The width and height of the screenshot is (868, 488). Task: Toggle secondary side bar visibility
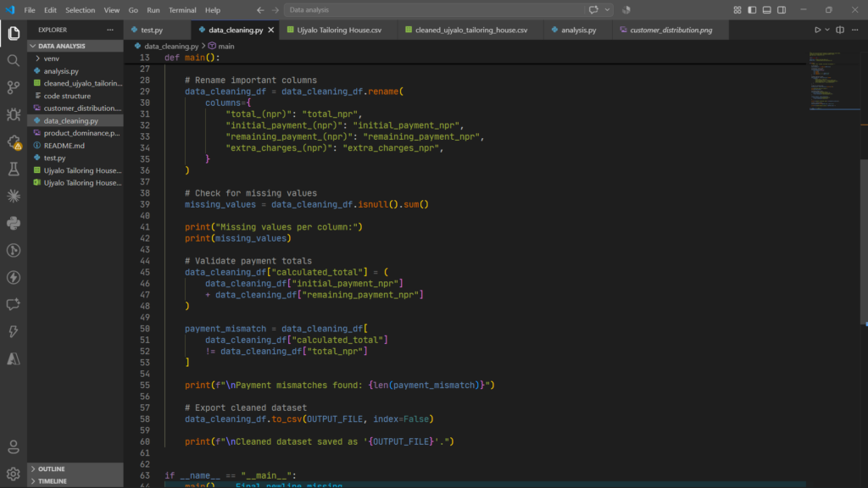click(782, 10)
